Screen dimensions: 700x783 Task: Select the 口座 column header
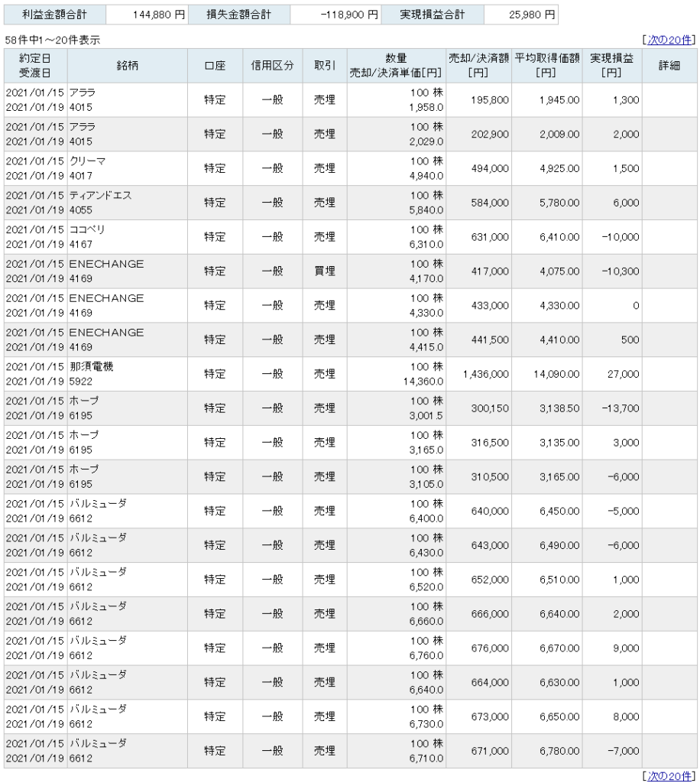[215, 66]
